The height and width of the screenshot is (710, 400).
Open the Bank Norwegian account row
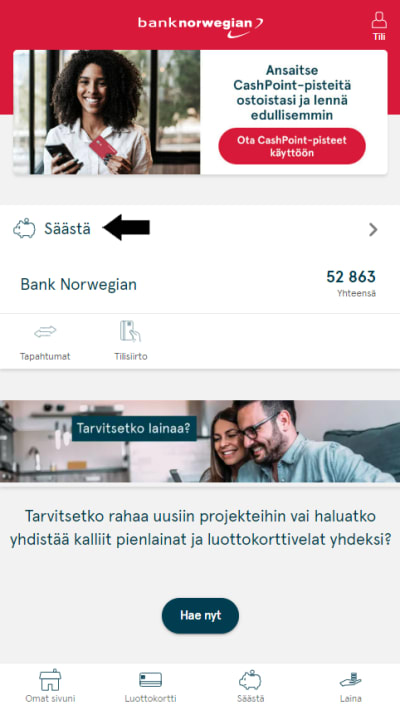(200, 285)
